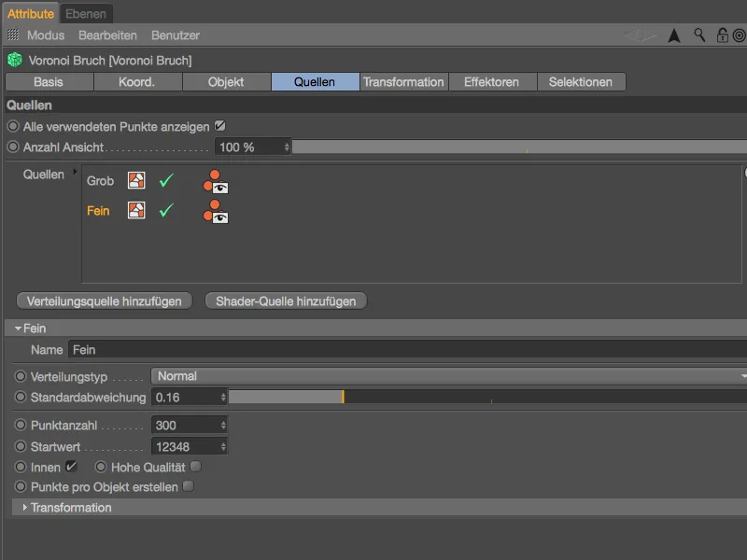Click the Startwert 12348 field
Image resolution: width=747 pixels, height=560 pixels.
pyautogui.click(x=190, y=447)
